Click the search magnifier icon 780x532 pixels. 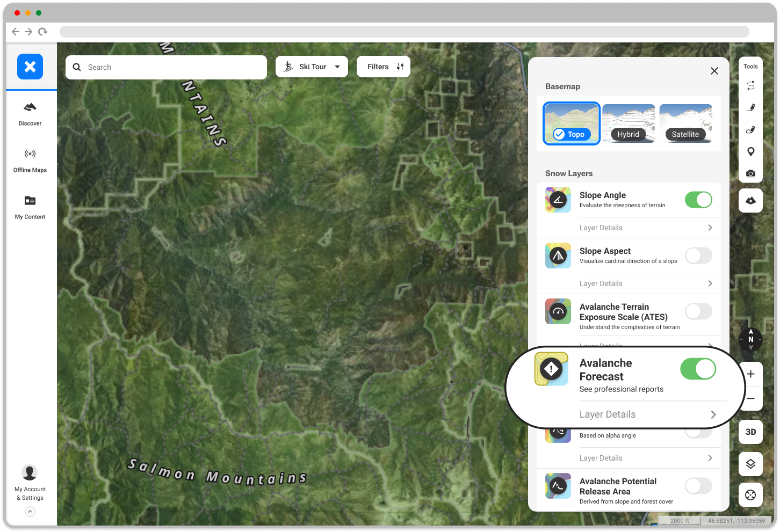(x=77, y=67)
